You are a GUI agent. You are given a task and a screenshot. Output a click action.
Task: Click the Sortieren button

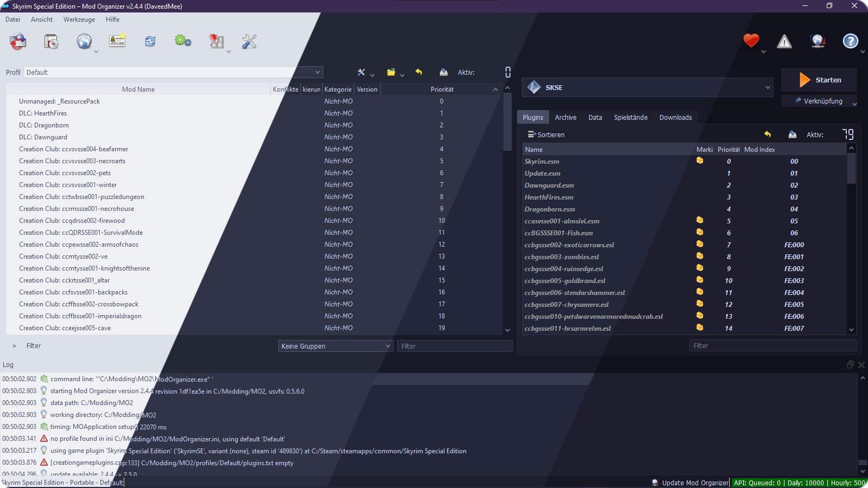point(546,134)
